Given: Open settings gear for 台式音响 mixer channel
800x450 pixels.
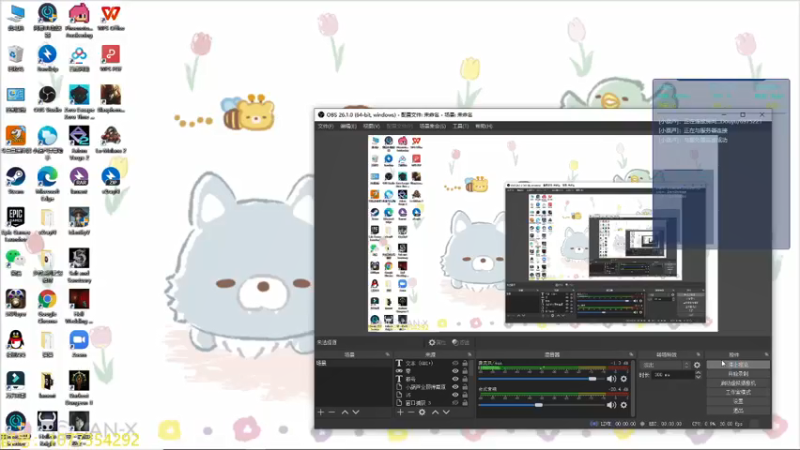Looking at the screenshot, I should click(x=623, y=405).
